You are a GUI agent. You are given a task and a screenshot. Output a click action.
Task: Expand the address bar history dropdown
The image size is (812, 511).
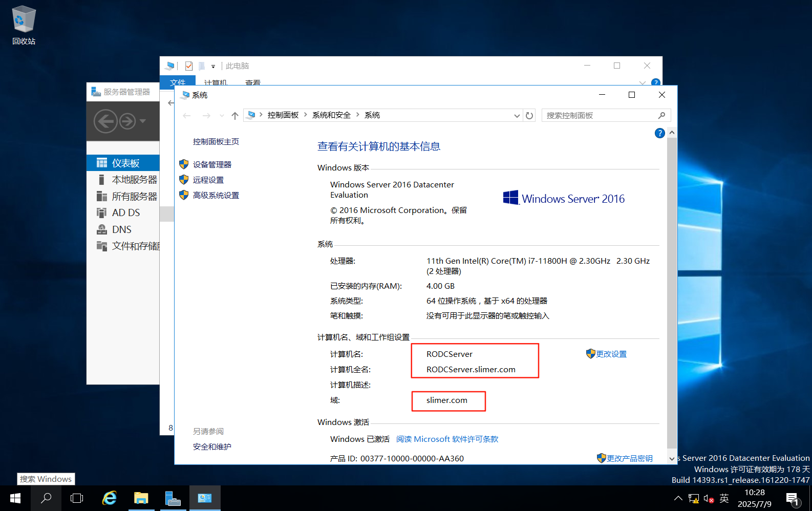pyautogui.click(x=517, y=116)
